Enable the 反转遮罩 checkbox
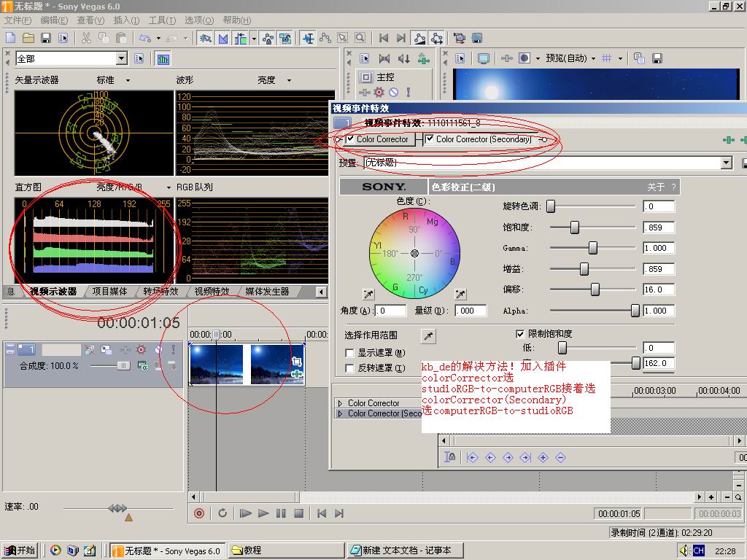Screen dimensions: 747x560 pos(349,368)
